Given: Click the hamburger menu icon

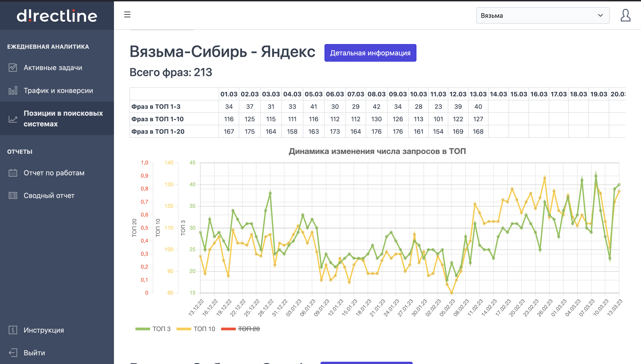Looking at the screenshot, I should tap(127, 14).
